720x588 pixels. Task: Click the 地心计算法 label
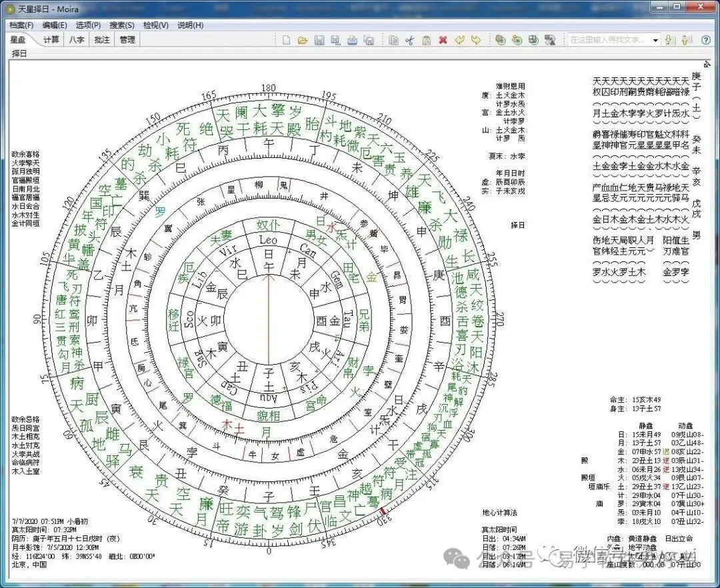(x=499, y=513)
